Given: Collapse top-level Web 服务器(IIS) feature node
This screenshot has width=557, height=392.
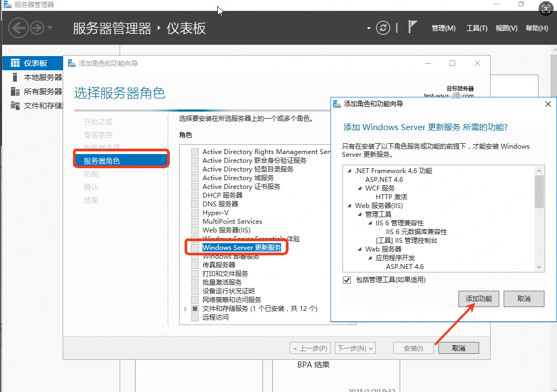Looking at the screenshot, I should 350,206.
